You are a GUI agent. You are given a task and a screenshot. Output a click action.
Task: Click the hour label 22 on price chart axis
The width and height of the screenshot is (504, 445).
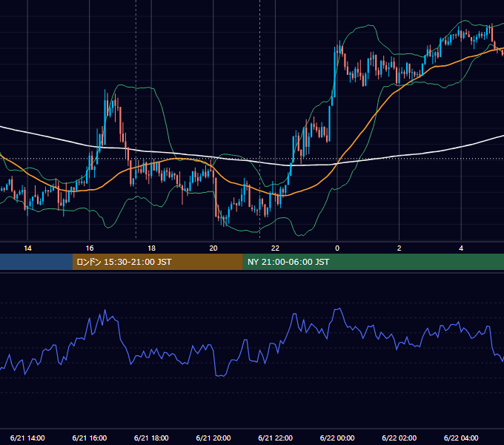[275, 248]
